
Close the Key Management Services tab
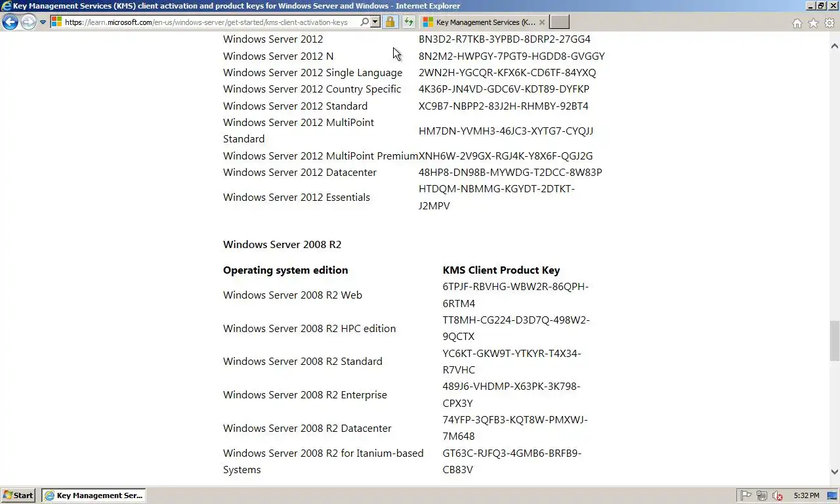pyautogui.click(x=542, y=22)
